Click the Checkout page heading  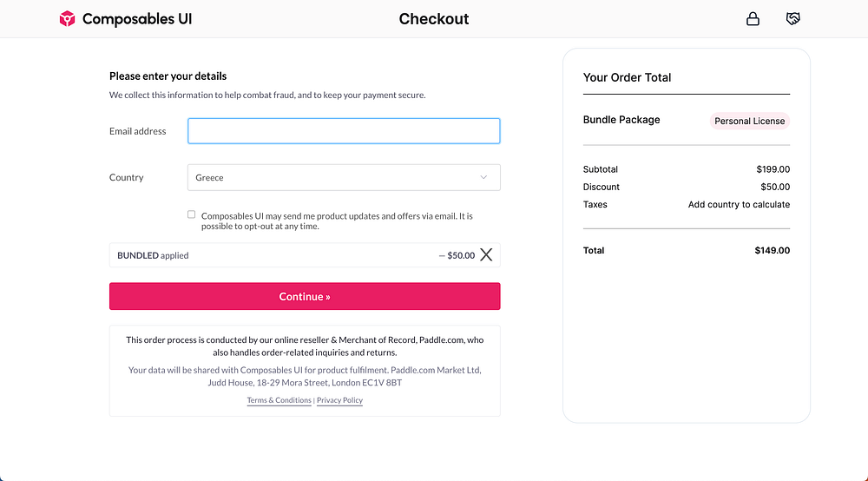point(434,19)
